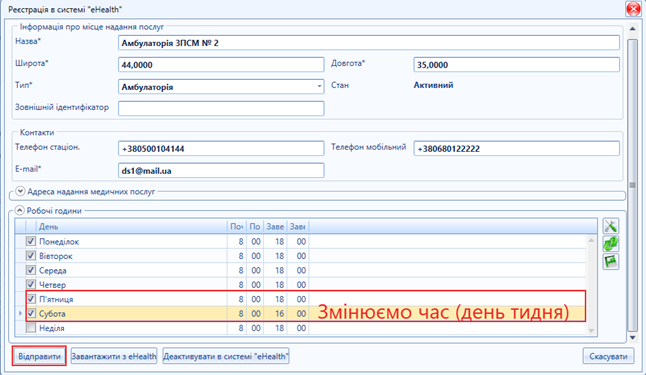Click the end hour 16 in Субота row
Screen dimensions: 646x375
coord(279,314)
